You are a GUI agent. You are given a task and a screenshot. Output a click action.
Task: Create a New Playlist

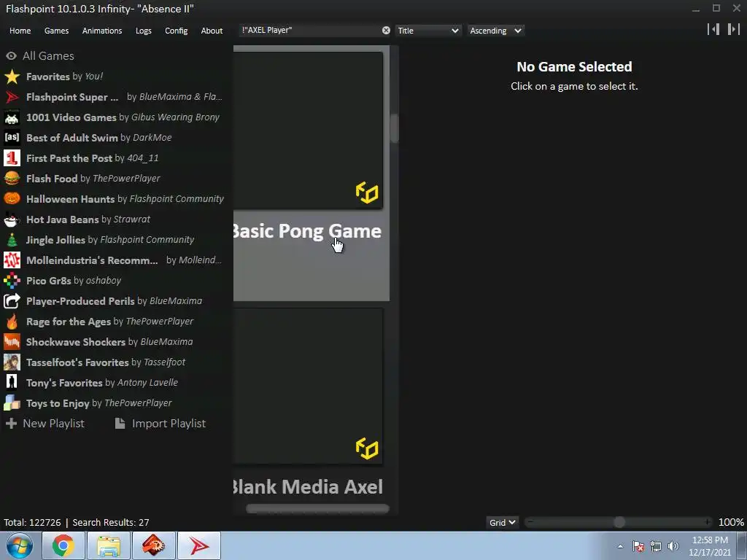[x=44, y=424]
